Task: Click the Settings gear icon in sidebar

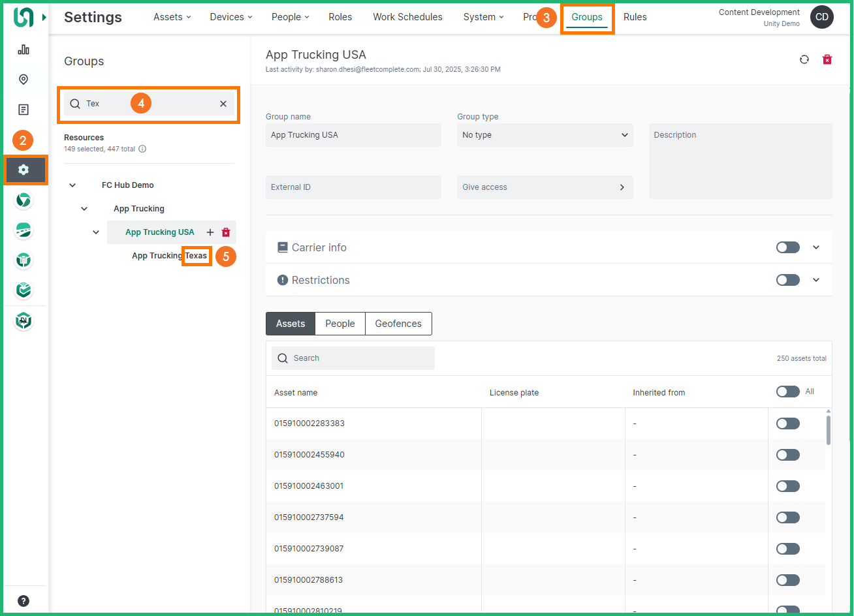Action: coord(24,170)
